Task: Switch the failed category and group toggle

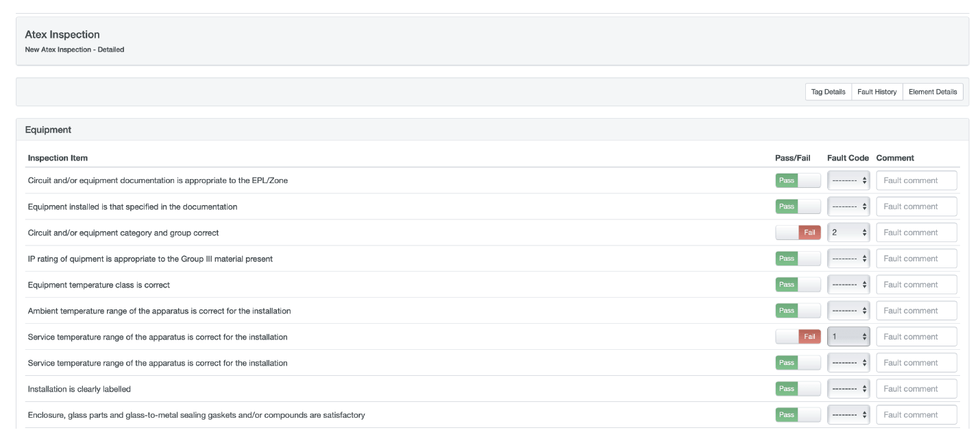Action: (x=798, y=233)
